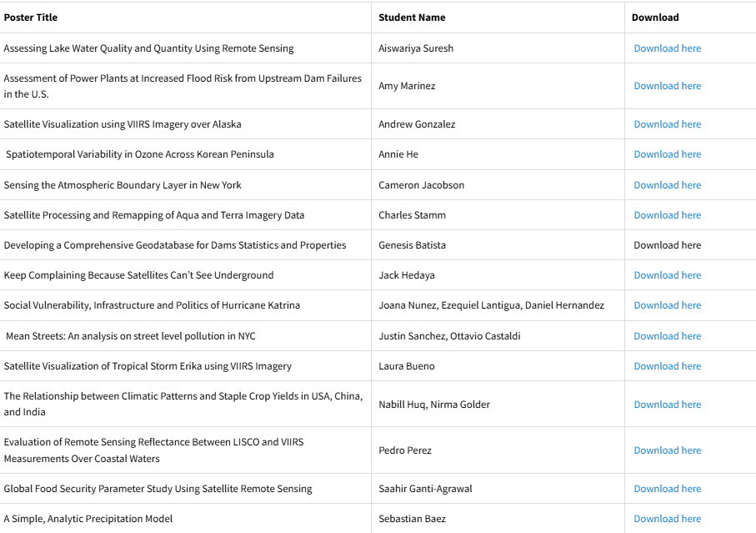Click the Poster Title column header
Screen dimensions: 756x533
tap(31, 18)
